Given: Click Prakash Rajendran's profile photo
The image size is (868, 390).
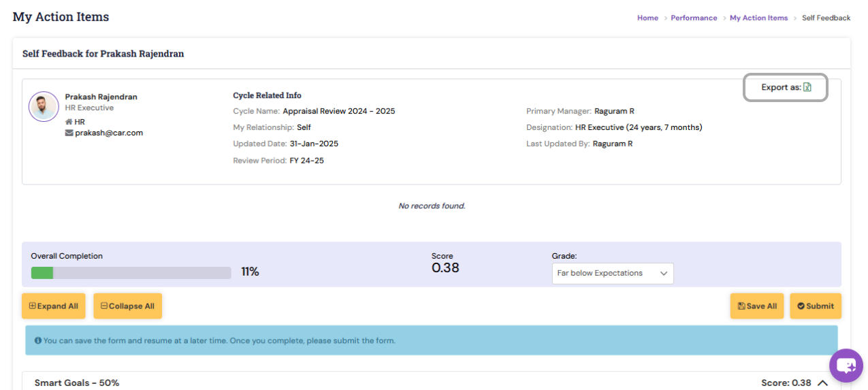Looking at the screenshot, I should [44, 107].
